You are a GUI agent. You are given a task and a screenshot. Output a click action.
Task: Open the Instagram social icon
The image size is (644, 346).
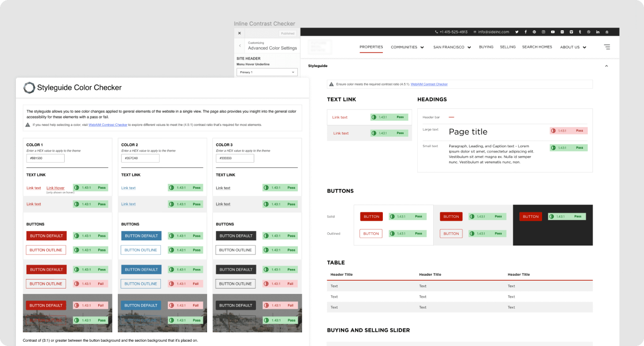pos(544,31)
